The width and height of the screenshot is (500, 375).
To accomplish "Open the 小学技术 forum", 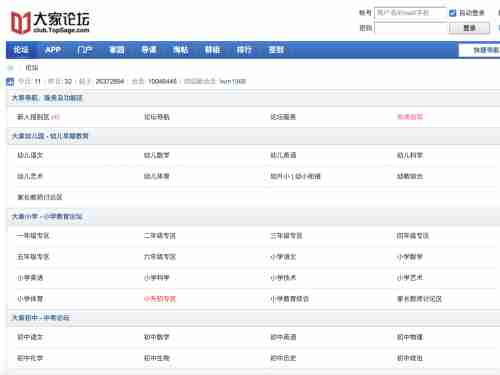I will click(283, 278).
